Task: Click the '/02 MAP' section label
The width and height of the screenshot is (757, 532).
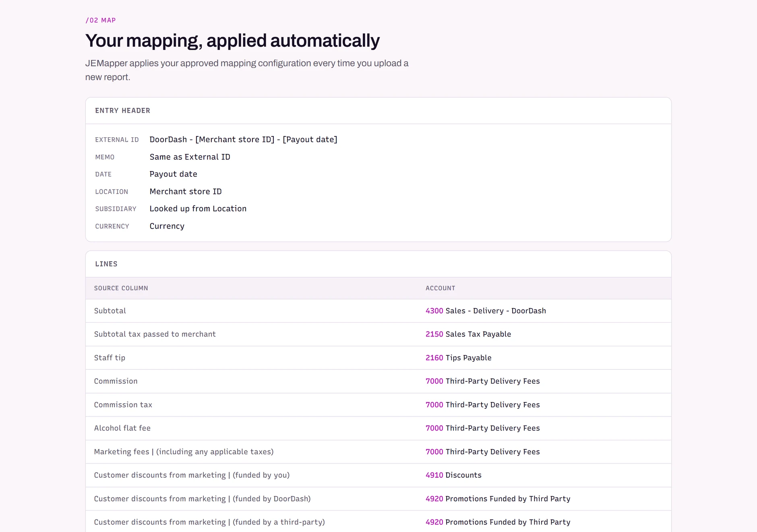Action: pos(101,20)
